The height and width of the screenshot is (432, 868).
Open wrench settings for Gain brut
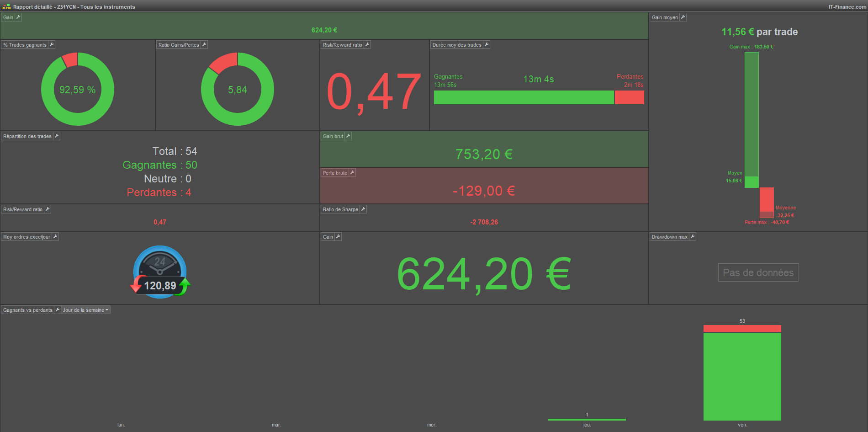(348, 136)
